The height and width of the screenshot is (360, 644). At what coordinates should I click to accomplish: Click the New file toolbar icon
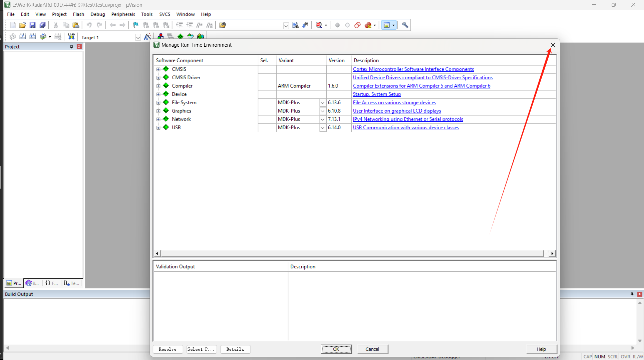(x=13, y=25)
